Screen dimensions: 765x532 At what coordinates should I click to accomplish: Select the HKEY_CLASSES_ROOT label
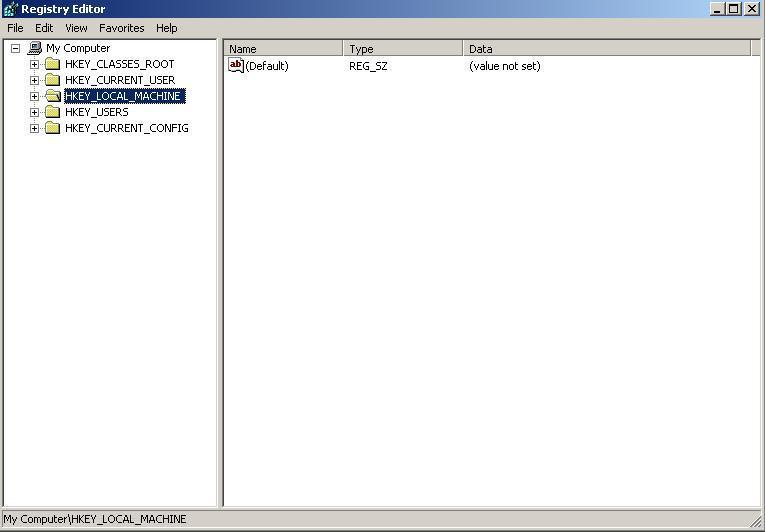[x=120, y=64]
